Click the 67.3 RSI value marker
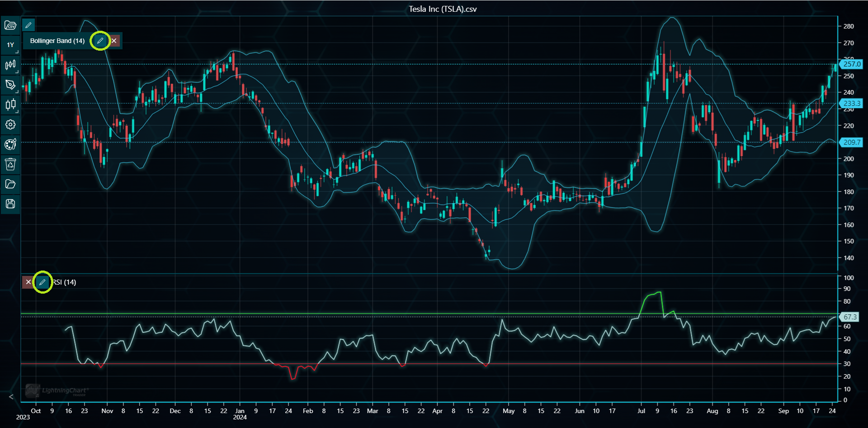Image resolution: width=868 pixels, height=428 pixels. pos(849,317)
